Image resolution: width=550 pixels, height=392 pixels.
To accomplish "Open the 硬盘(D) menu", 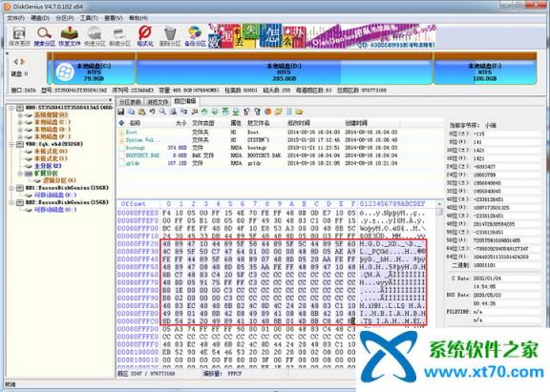I will tap(40, 18).
